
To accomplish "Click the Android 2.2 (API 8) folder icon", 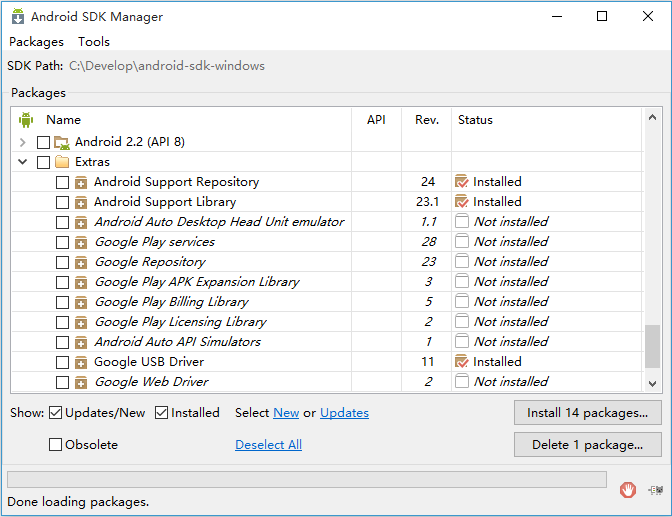I will tap(62, 142).
